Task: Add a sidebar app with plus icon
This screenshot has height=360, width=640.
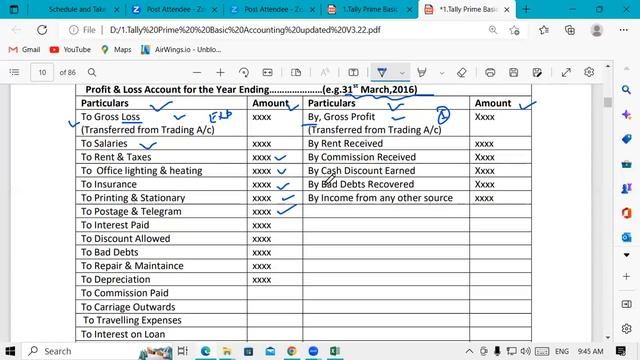Action: pyautogui.click(x=627, y=276)
